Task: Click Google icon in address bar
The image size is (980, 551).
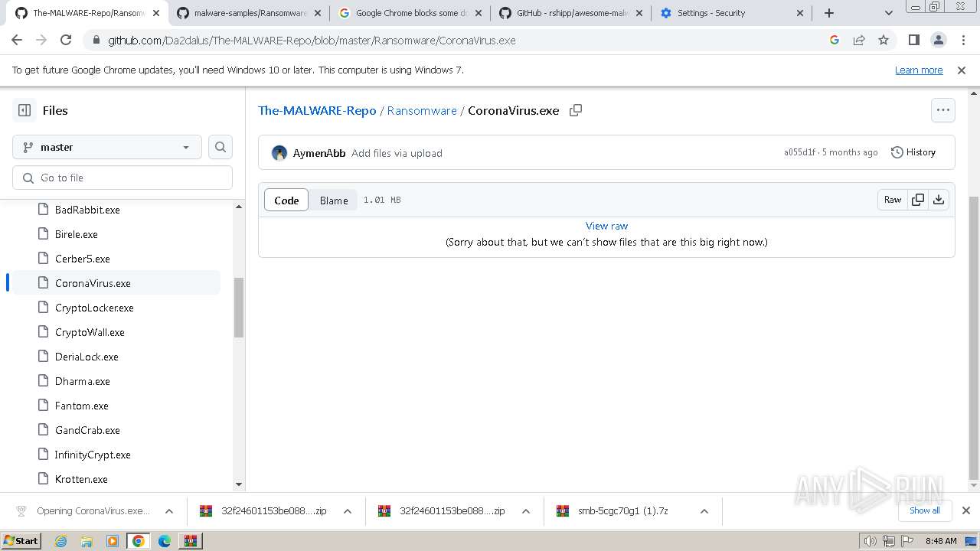Action: pyautogui.click(x=835, y=40)
